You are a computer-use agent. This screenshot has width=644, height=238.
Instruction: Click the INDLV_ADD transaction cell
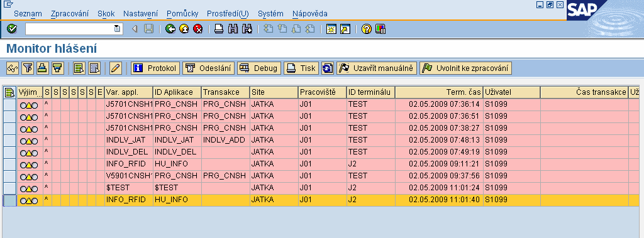(x=226, y=140)
